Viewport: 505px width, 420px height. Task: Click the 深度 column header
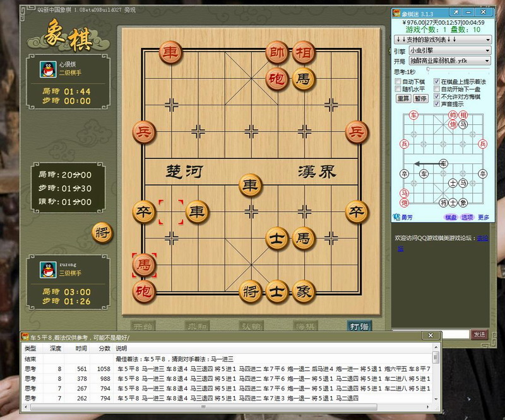56,348
